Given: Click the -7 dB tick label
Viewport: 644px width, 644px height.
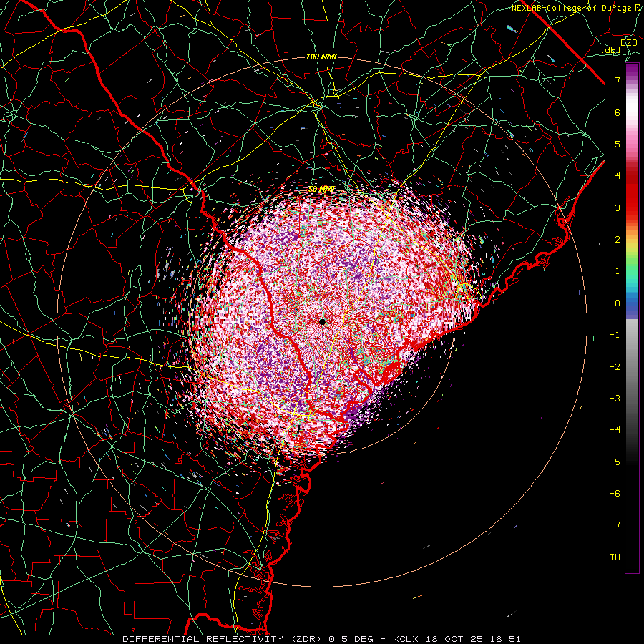Looking at the screenshot, I should tap(615, 525).
